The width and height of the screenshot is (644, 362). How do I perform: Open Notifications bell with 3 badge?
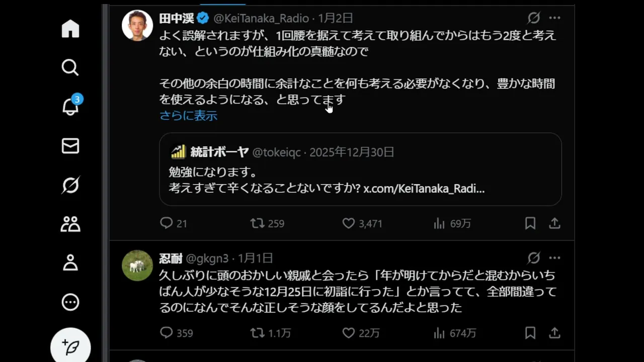70,106
